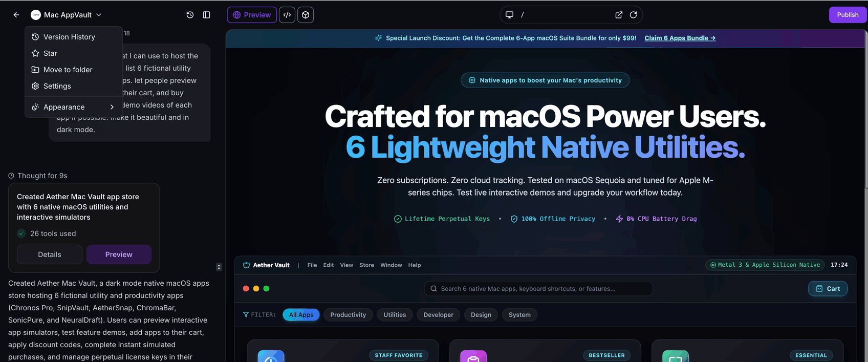Viewport: 868px width, 362px height.
Task: Click the sparkle icon in discount banner
Action: click(x=378, y=38)
